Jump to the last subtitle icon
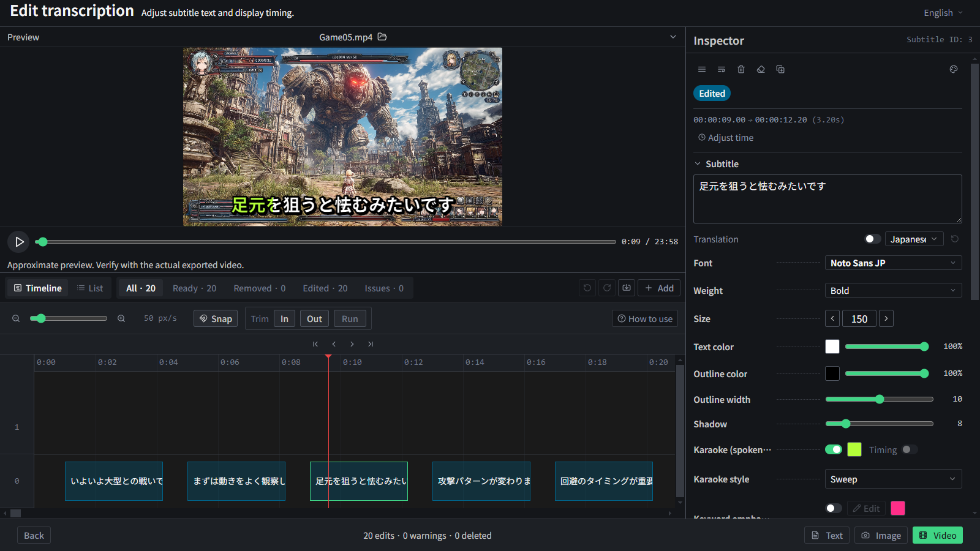The image size is (980, 551). pyautogui.click(x=371, y=344)
